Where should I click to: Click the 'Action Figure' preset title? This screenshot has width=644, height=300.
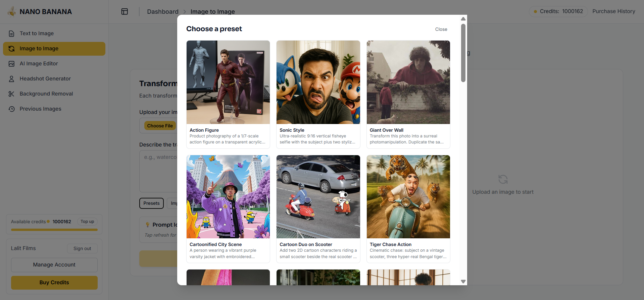(204, 130)
